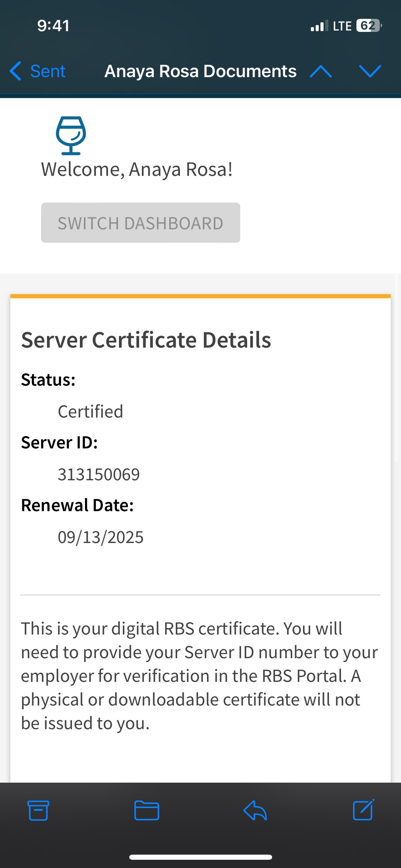401x868 pixels.
Task: Tap the renewal date 09/13/2025
Action: pyautogui.click(x=100, y=537)
